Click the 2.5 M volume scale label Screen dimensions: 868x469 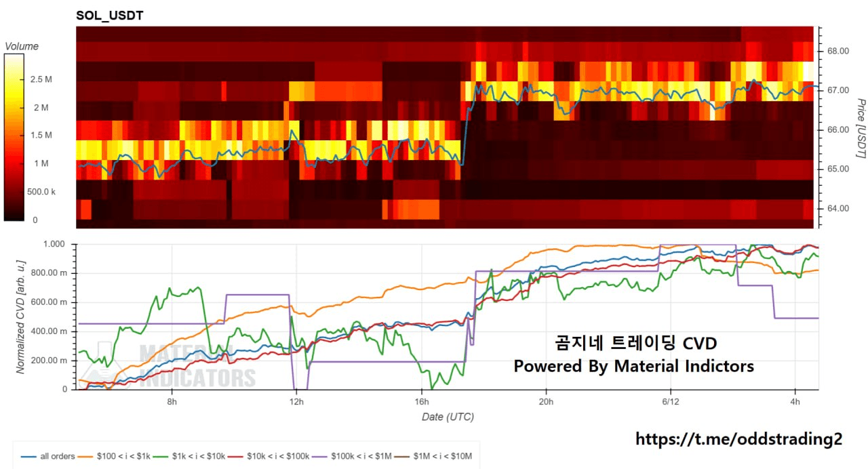(x=41, y=79)
